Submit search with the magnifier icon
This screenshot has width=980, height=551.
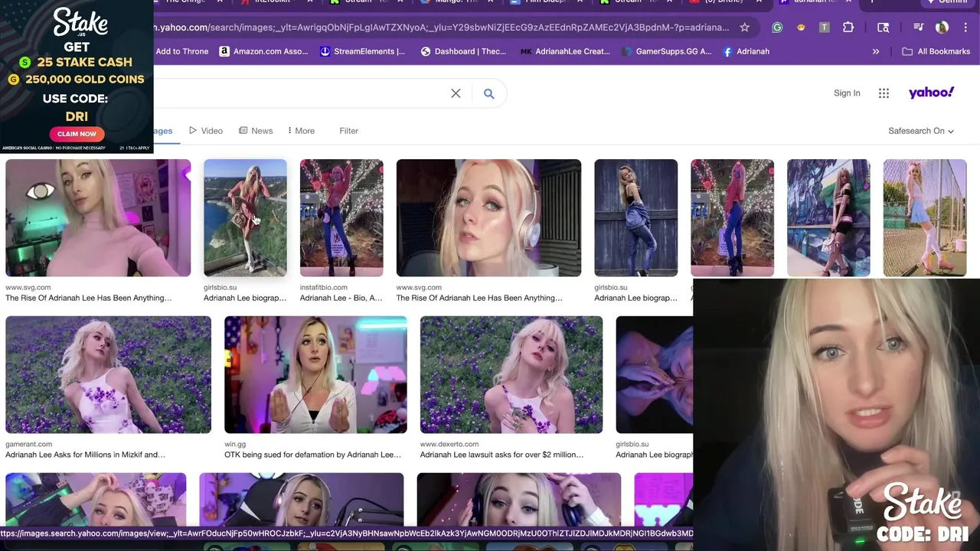(488, 93)
